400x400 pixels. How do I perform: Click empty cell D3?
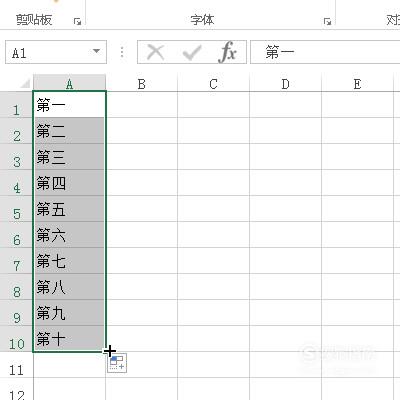285,157
